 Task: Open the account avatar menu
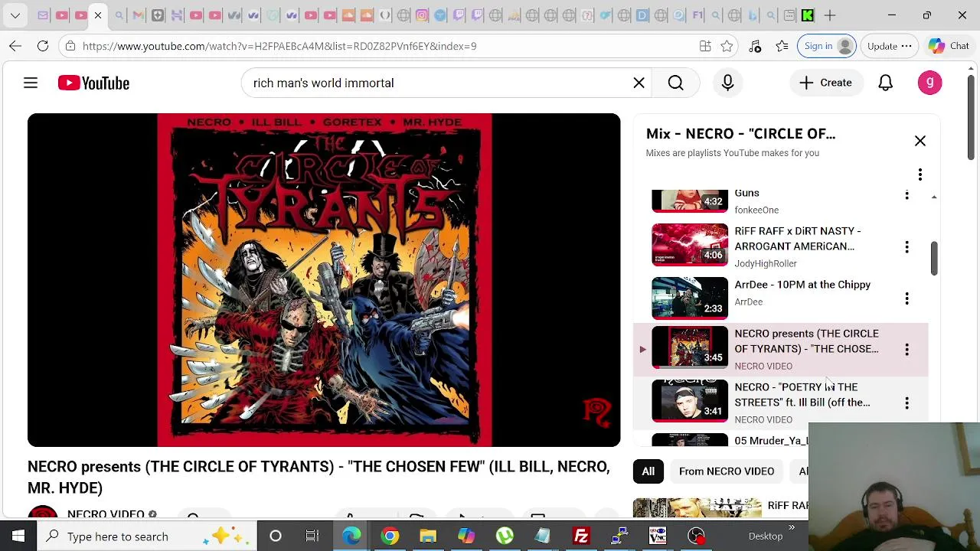[x=929, y=83]
